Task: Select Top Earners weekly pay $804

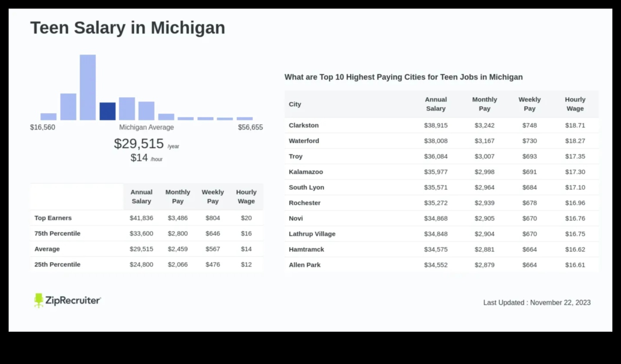Action: point(213,218)
